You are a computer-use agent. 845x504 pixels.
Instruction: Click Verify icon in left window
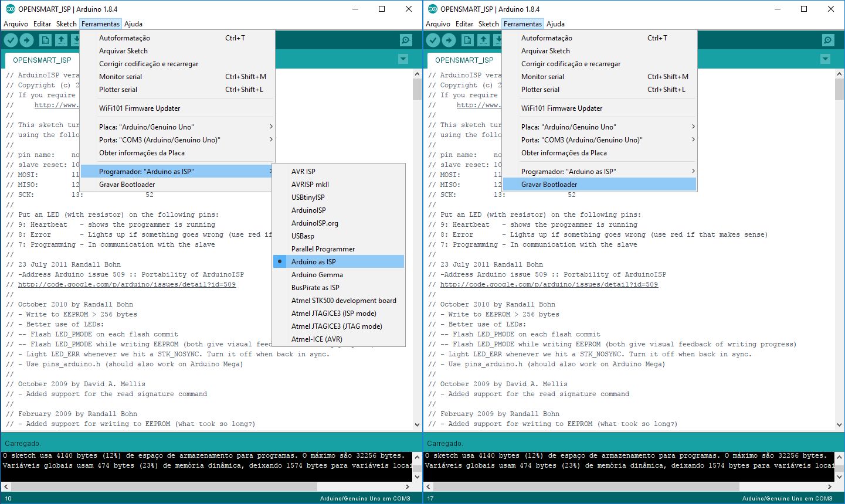[11, 40]
